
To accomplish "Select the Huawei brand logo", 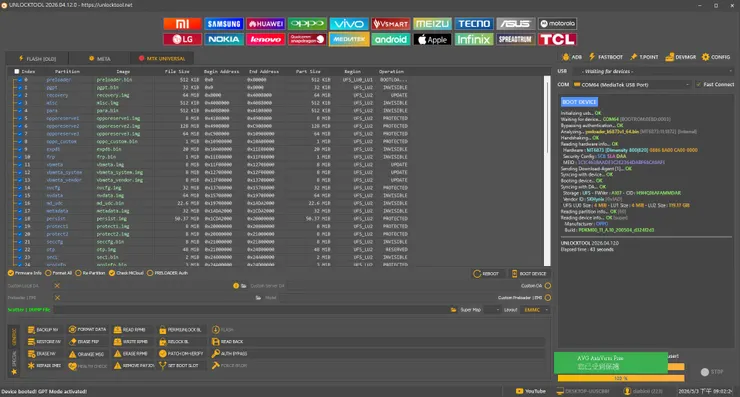I will pyautogui.click(x=266, y=24).
